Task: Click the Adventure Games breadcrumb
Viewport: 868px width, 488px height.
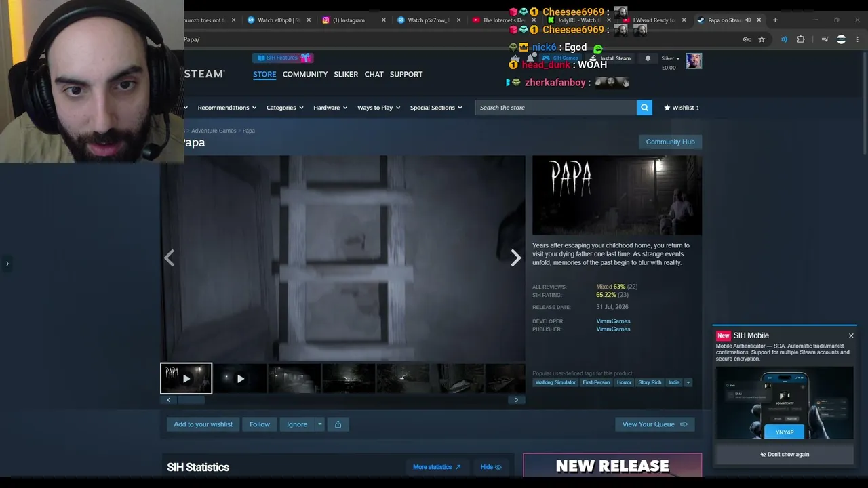Action: coord(214,131)
